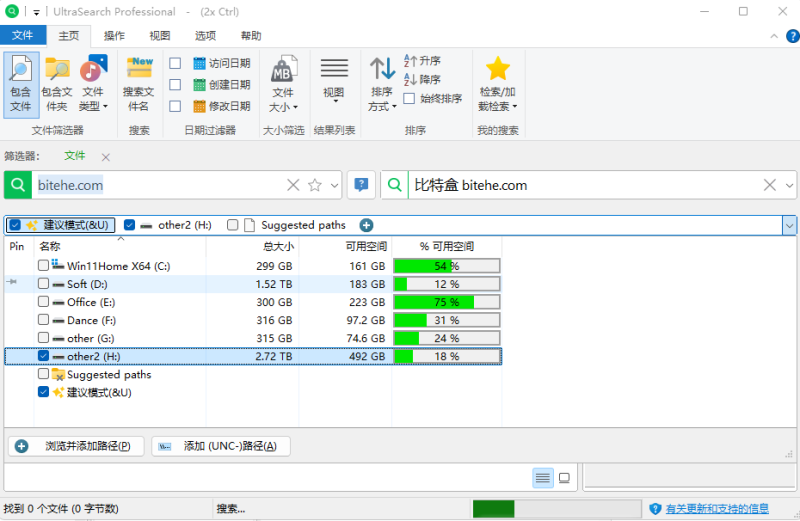This screenshot has height=521, width=800.
Task: Switch to the 操作 ribbon tab
Action: click(114, 36)
